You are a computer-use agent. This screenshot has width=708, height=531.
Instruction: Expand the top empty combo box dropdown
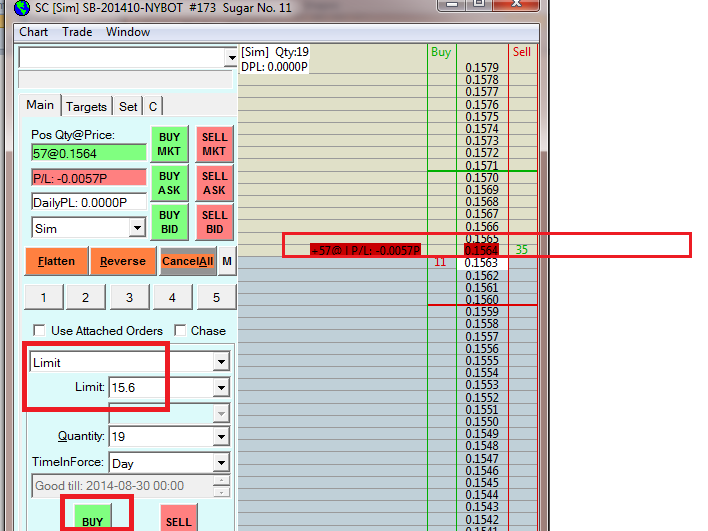click(x=232, y=58)
